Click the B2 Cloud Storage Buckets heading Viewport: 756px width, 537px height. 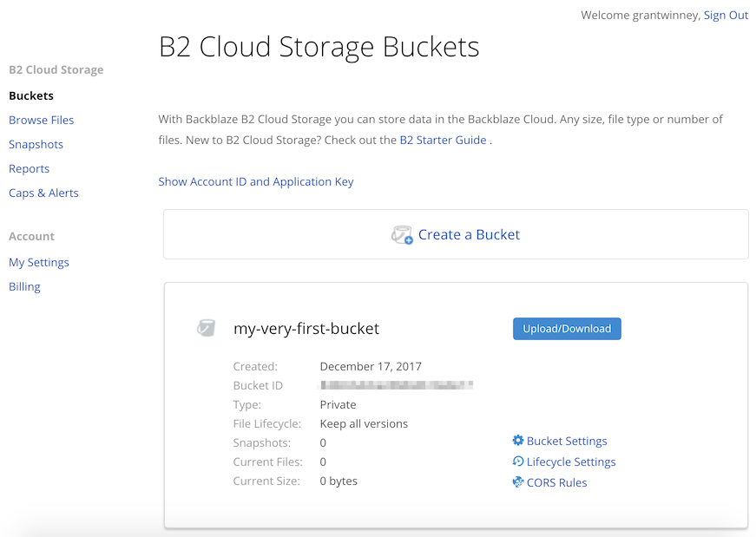[x=319, y=47]
